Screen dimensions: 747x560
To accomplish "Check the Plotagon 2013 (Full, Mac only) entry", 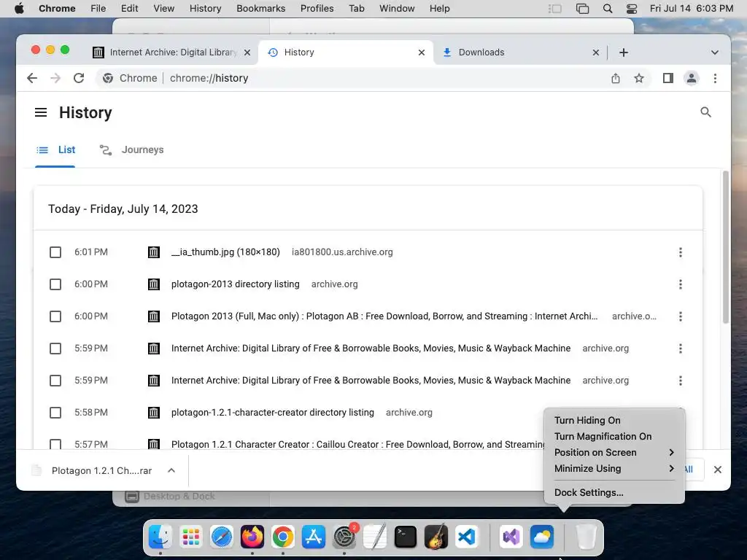I will (55, 316).
